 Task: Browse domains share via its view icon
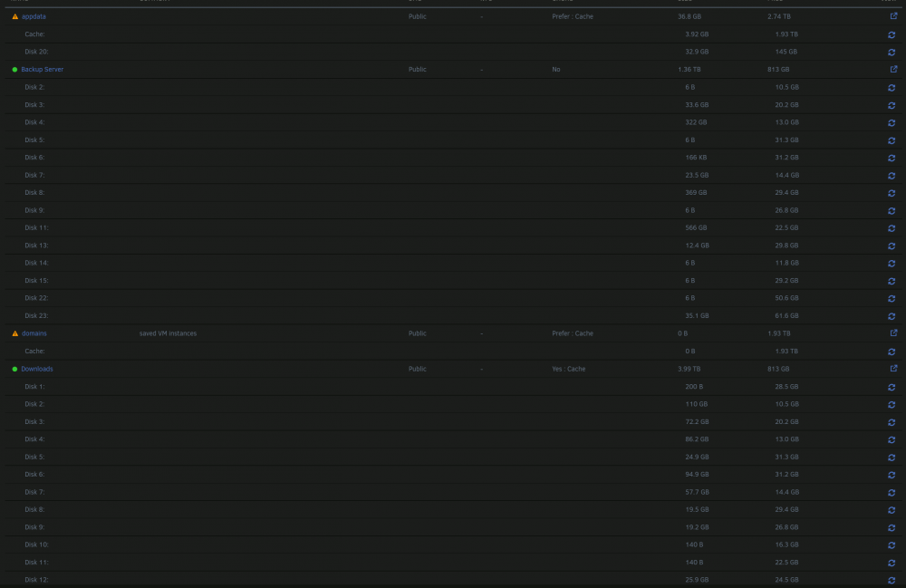coord(893,333)
